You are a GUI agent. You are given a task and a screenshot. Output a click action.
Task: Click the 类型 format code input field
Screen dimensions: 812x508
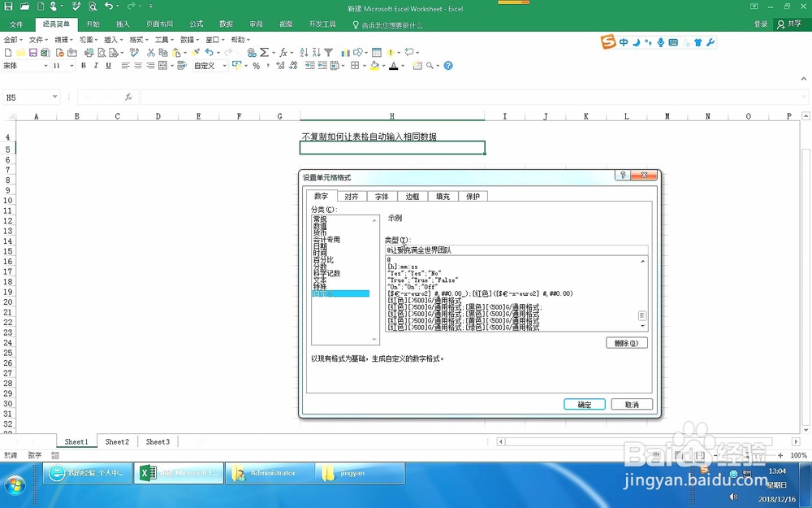click(516, 250)
